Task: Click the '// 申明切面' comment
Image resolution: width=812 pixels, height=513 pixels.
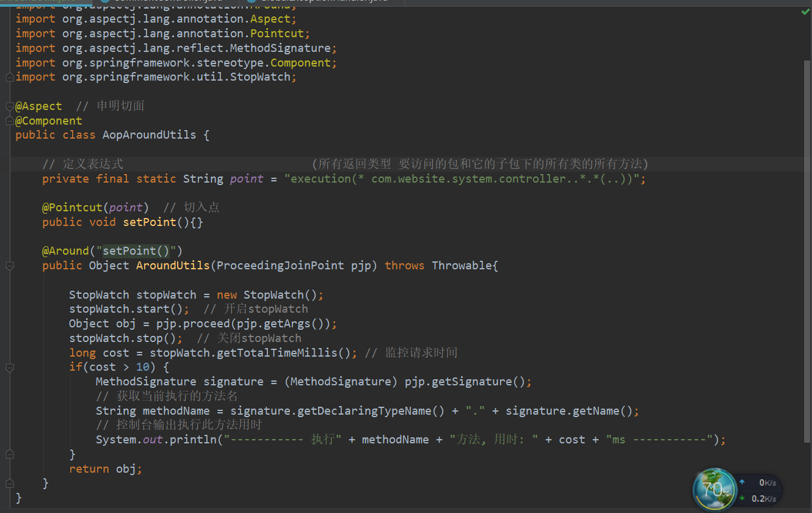Action: [x=111, y=106]
